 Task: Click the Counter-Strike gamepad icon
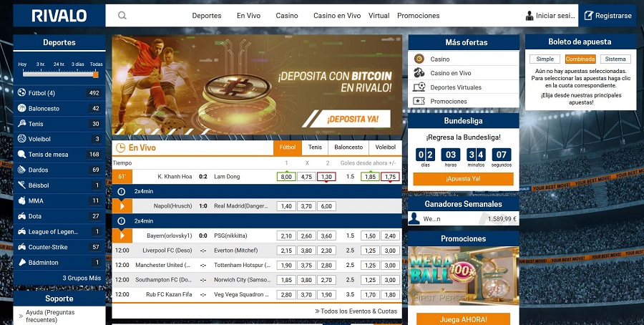pyautogui.click(x=21, y=247)
